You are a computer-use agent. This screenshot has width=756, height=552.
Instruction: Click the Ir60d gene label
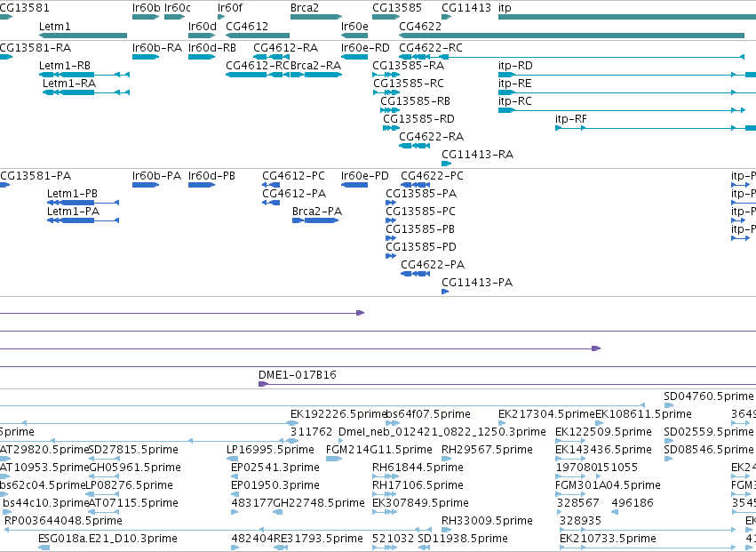202,26
